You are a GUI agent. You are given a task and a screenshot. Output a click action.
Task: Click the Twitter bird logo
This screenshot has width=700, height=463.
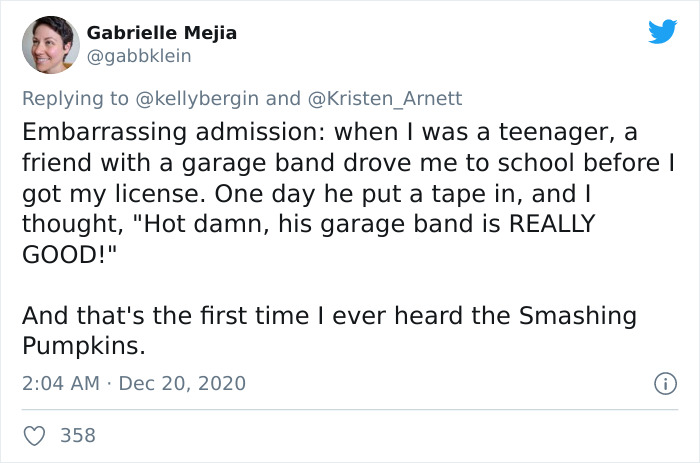click(x=662, y=31)
